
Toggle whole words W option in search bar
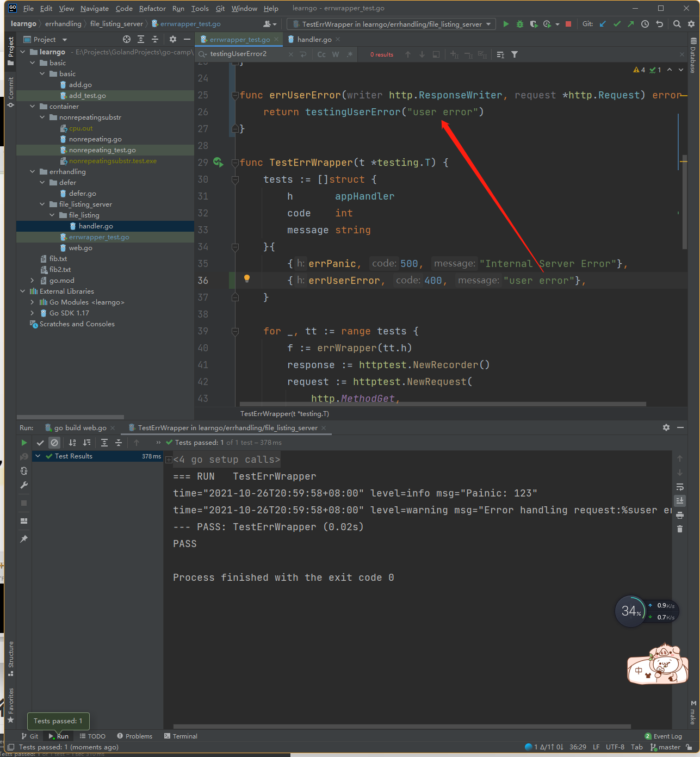pos(336,54)
